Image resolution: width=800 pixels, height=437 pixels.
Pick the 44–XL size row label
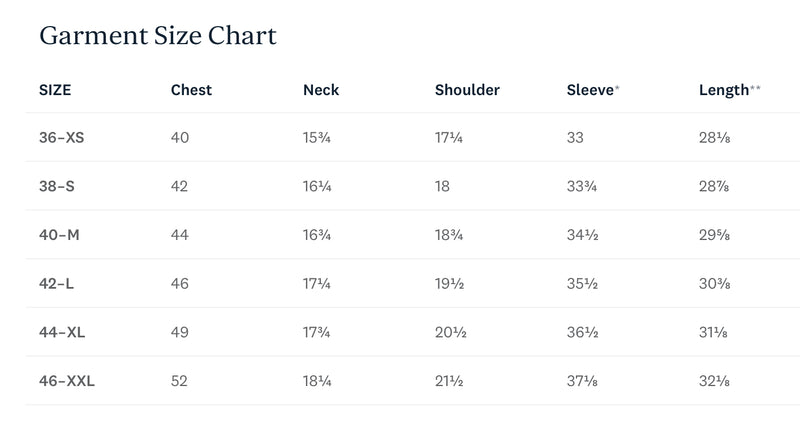[x=62, y=332]
